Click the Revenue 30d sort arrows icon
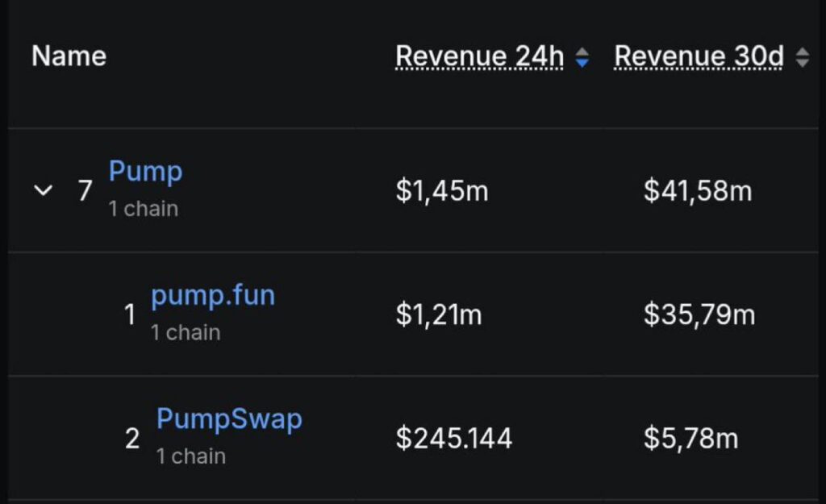 [x=802, y=58]
